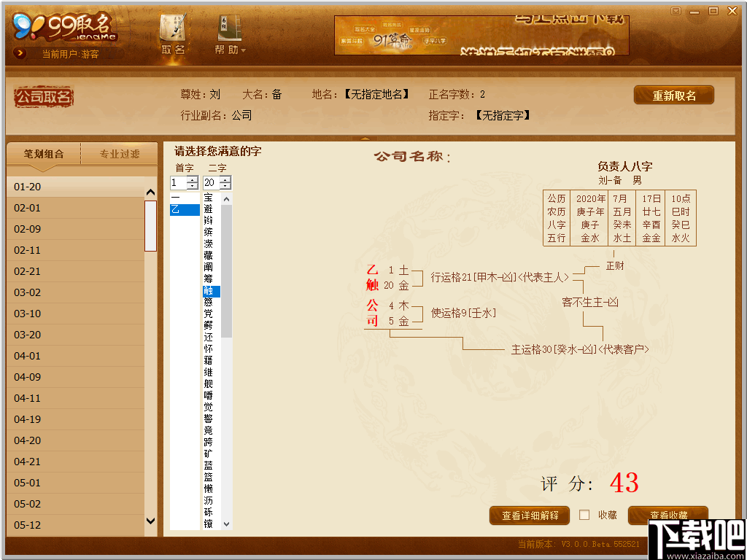Screen dimensions: 747x560
Task: Select stroke combination 02-01
Action: click(x=75, y=208)
